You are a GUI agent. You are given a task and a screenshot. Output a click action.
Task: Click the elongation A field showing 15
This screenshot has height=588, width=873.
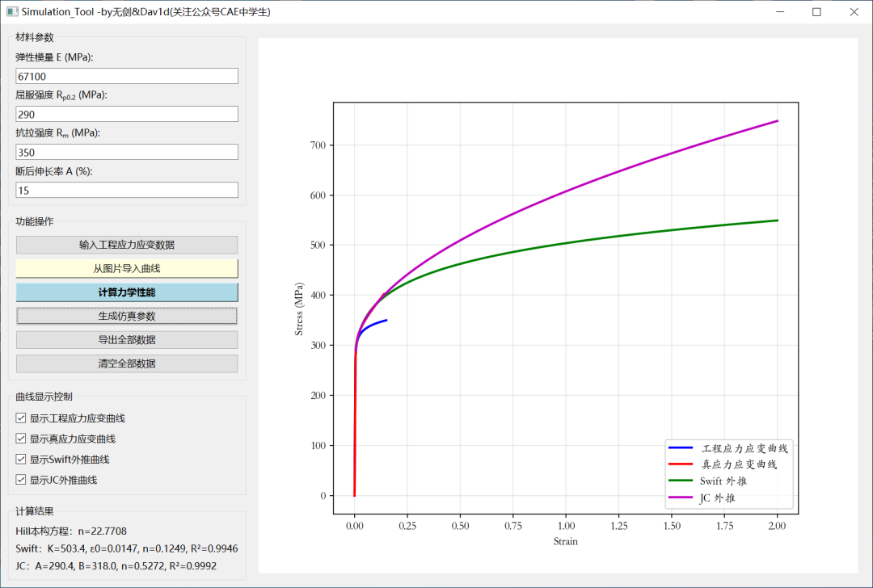pyautogui.click(x=127, y=191)
